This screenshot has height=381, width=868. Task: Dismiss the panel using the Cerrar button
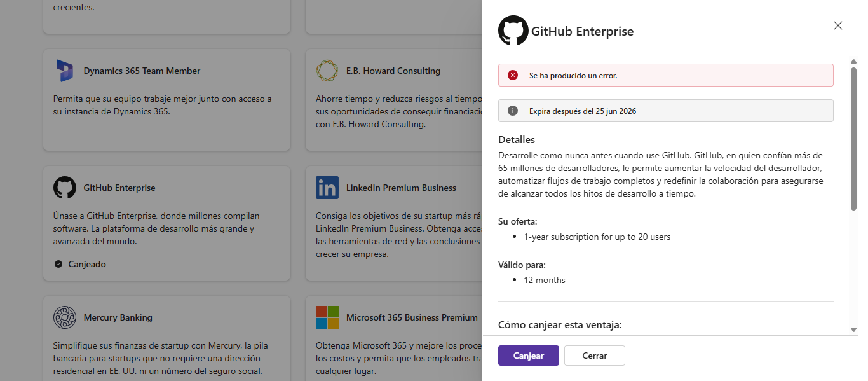tap(595, 356)
